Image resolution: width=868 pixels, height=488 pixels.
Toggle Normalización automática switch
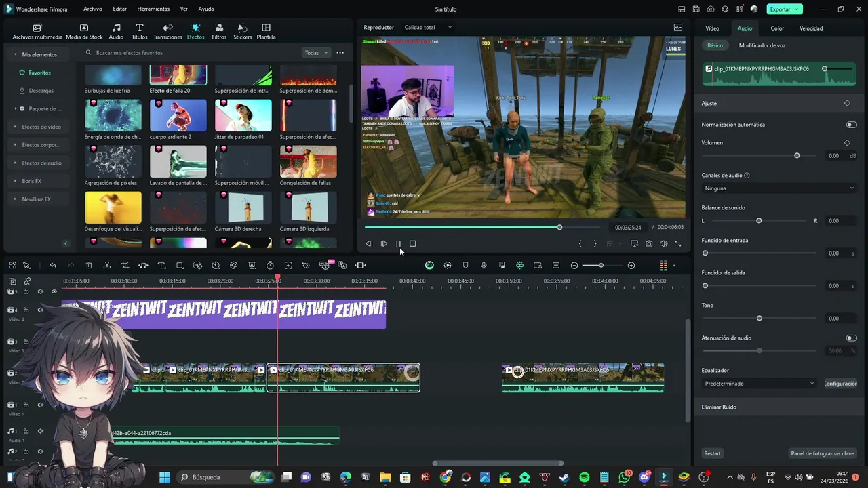coord(851,125)
